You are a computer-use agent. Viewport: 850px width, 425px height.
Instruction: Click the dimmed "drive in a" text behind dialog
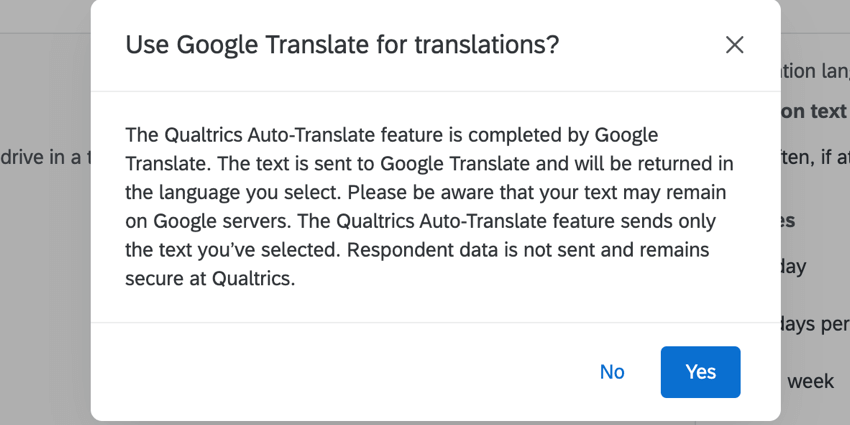pos(45,158)
